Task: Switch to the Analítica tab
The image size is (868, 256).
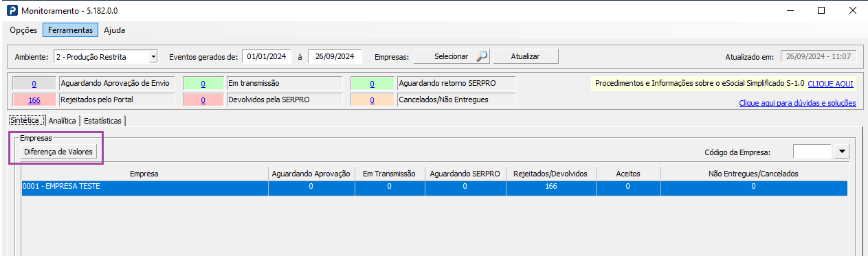Action: coord(63,121)
